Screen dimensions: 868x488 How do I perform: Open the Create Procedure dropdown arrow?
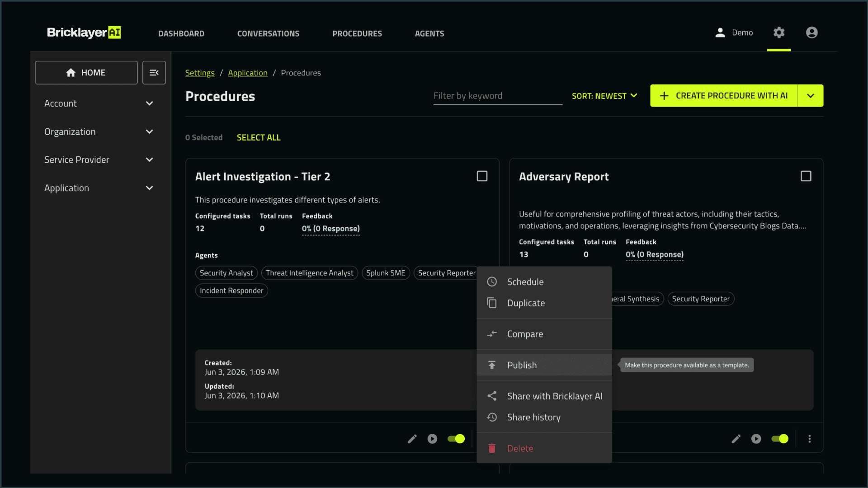[x=811, y=96]
